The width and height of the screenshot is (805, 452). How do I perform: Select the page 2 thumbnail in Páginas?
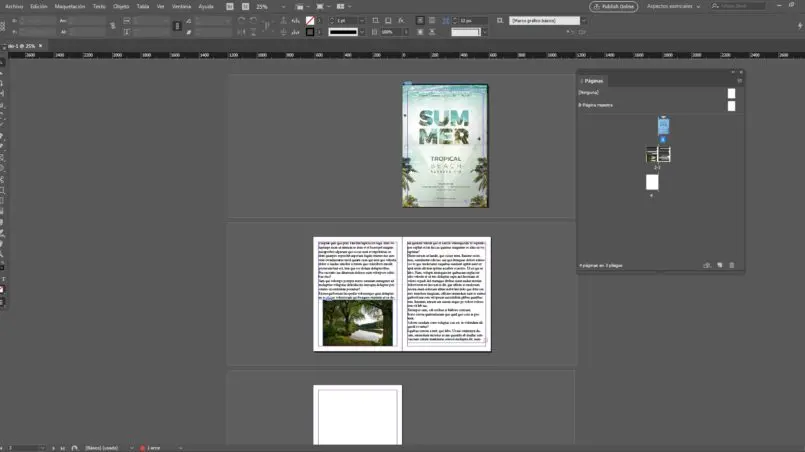[652, 155]
